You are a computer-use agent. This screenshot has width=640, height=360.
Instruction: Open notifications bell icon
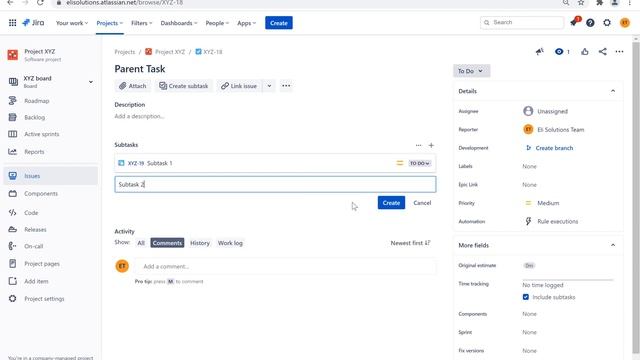[574, 23]
